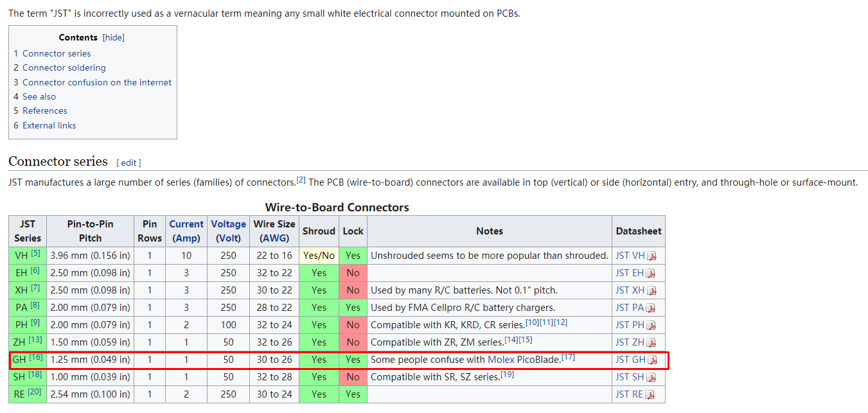Open the JST RE datasheet PDF icon
This screenshot has height=413, width=868.
click(x=651, y=394)
